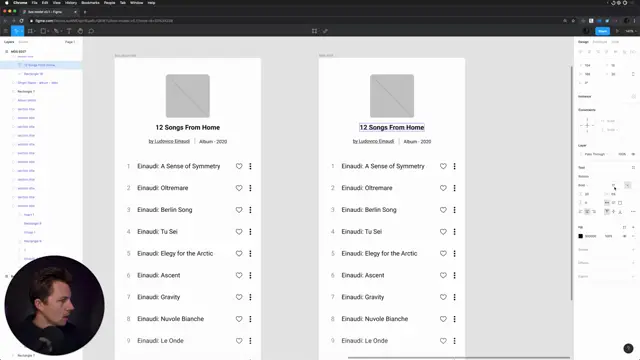Open the fill styles icon
The image size is (640, 360).
click(624, 227)
